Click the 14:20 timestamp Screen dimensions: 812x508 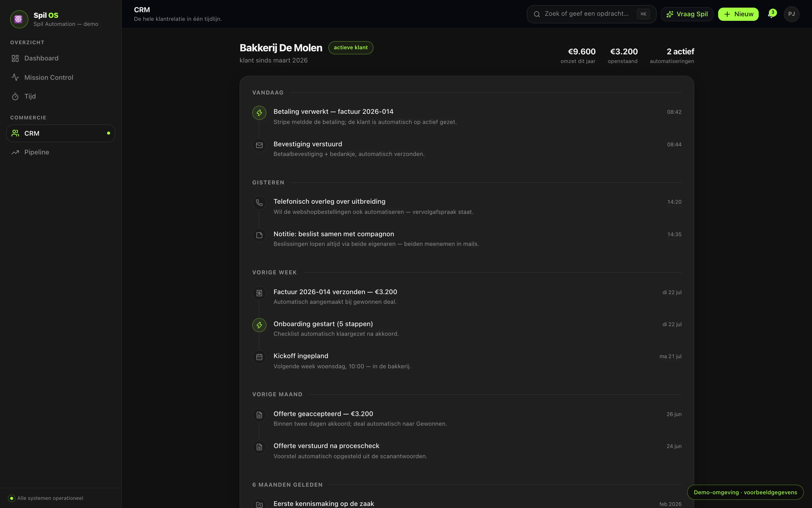674,202
